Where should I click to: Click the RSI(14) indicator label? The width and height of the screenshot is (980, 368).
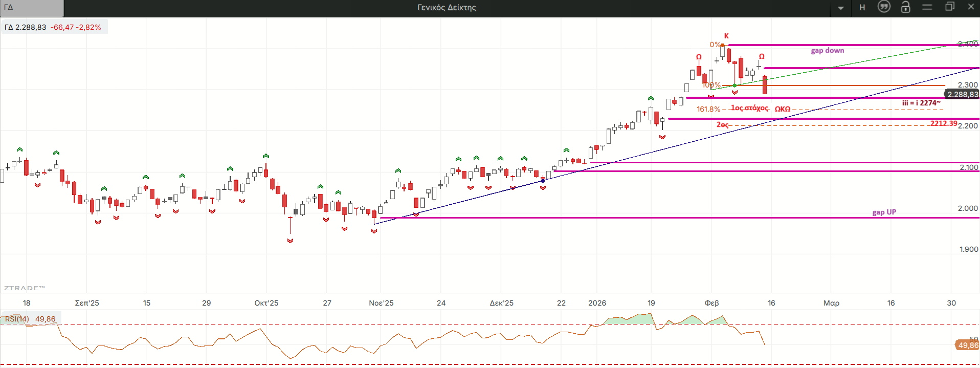tap(17, 319)
